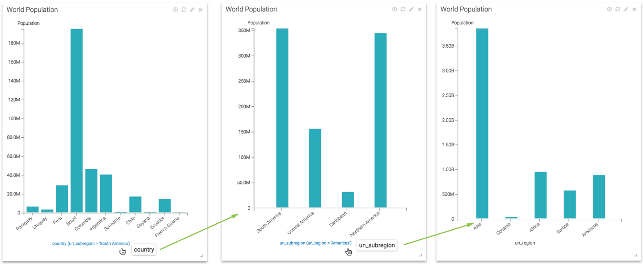Remove the right un_region chart panel
Image resolution: width=644 pixels, height=266 pixels.
[x=634, y=10]
